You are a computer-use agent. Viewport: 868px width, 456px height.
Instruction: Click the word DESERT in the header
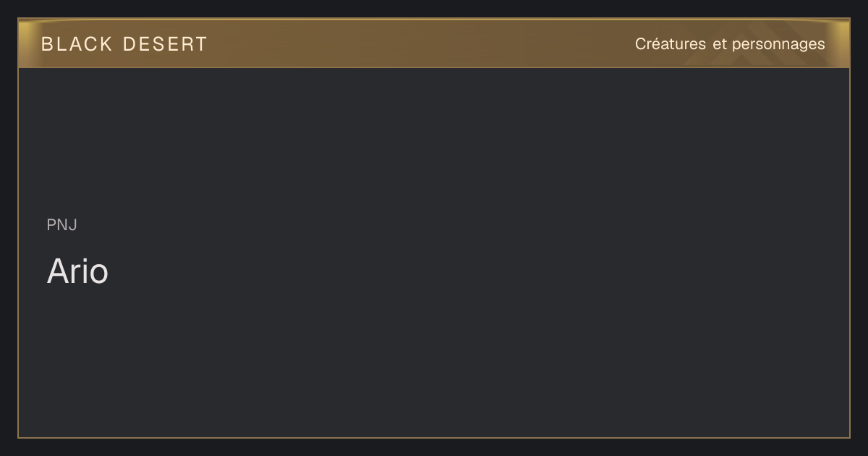(x=166, y=44)
